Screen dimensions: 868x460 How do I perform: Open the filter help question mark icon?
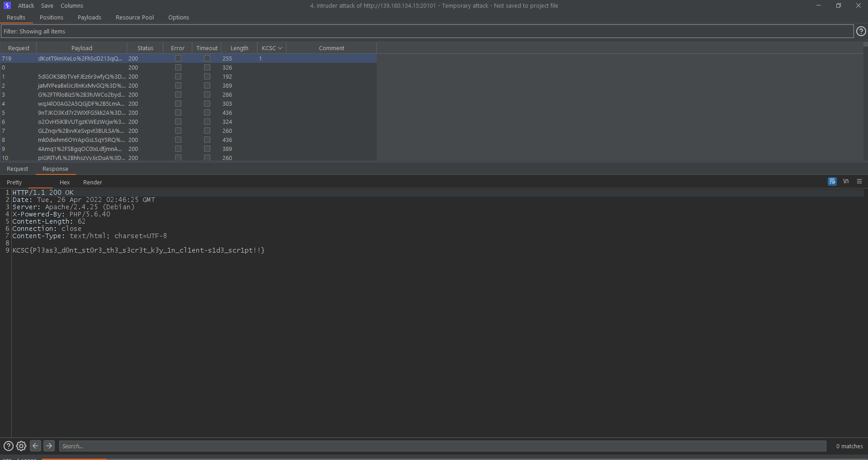pos(861,31)
